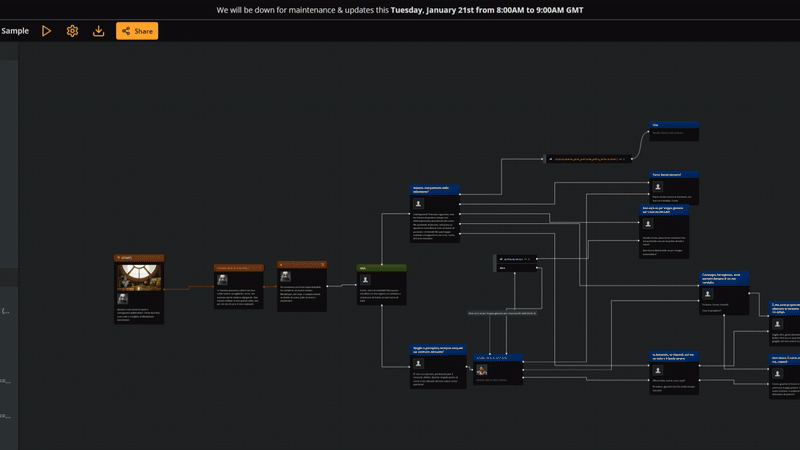
Task: Open project settings via the gear icon
Action: pyautogui.click(x=72, y=31)
